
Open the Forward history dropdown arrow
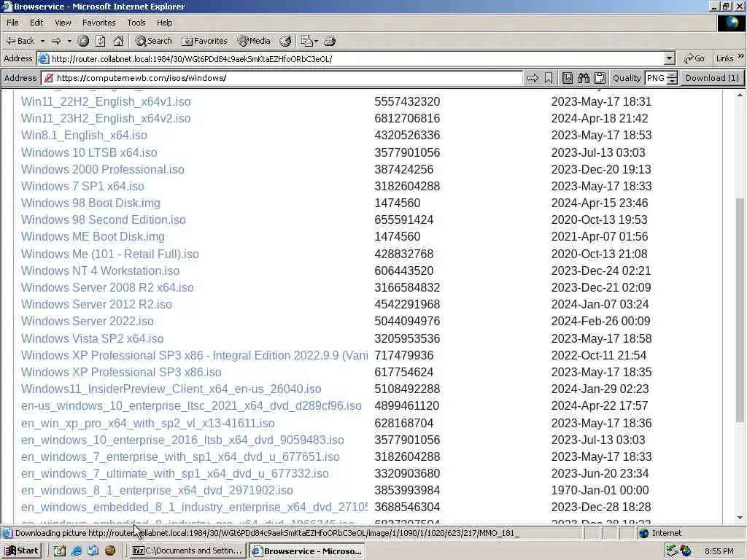tap(69, 41)
